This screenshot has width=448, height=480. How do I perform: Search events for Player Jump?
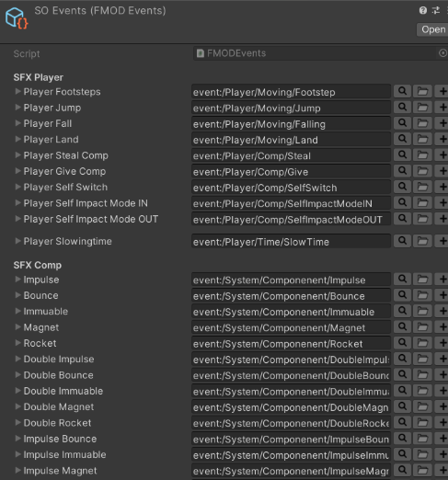(x=402, y=108)
